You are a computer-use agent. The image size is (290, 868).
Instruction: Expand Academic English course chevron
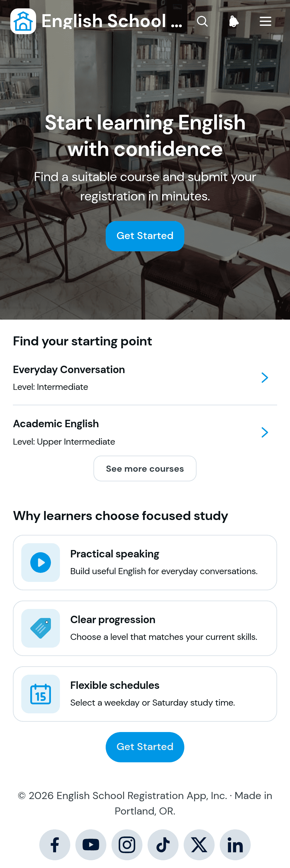(265, 432)
